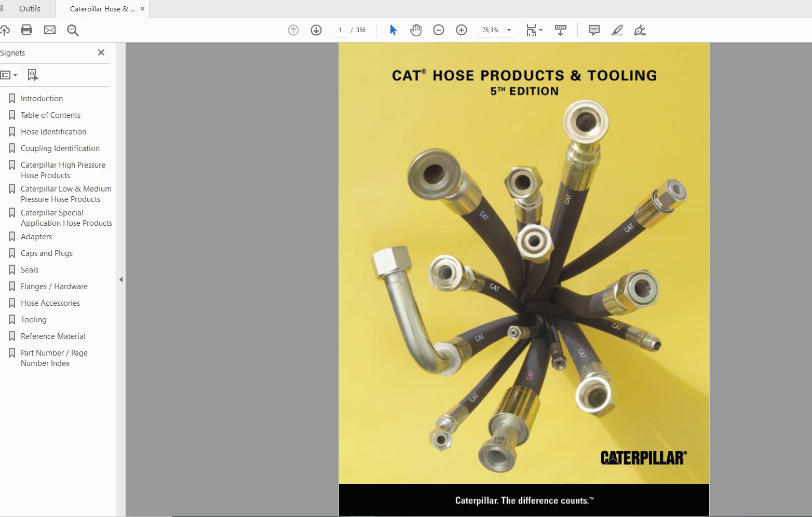The height and width of the screenshot is (517, 812).
Task: Click the 76,3% zoom value field
Action: click(x=490, y=30)
